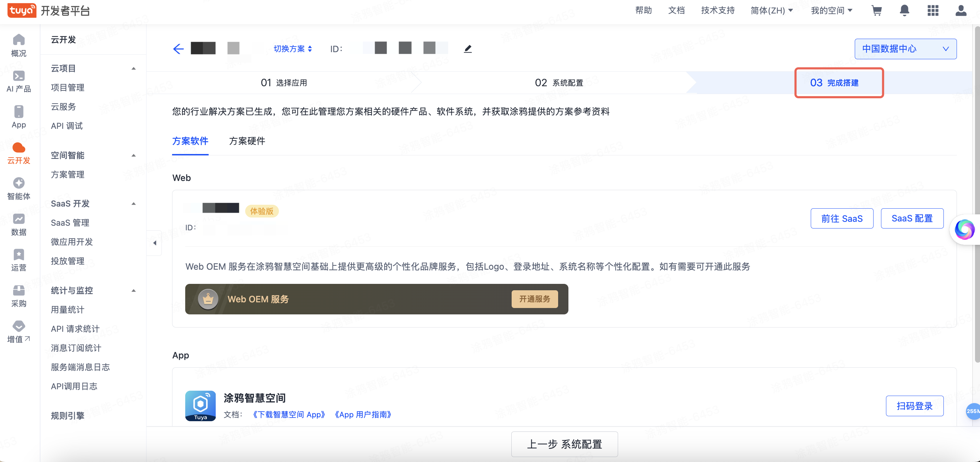Click the back arrow icon
This screenshot has width=980, height=462.
pos(178,49)
